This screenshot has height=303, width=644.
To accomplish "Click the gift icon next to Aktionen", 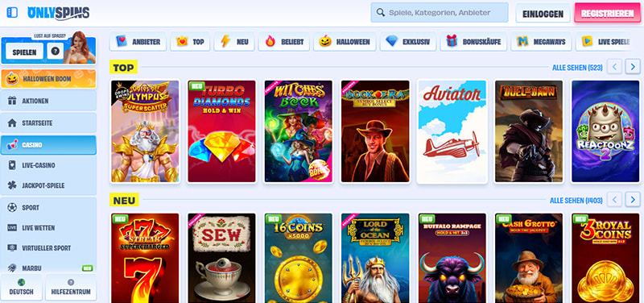I will pyautogui.click(x=12, y=101).
